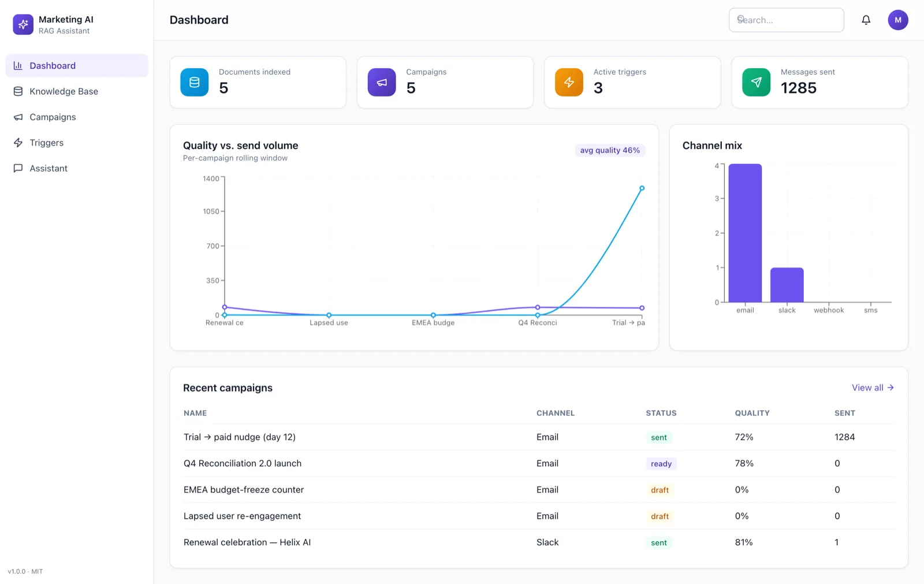Click the 72% quality value
This screenshot has width=924, height=584.
(744, 437)
